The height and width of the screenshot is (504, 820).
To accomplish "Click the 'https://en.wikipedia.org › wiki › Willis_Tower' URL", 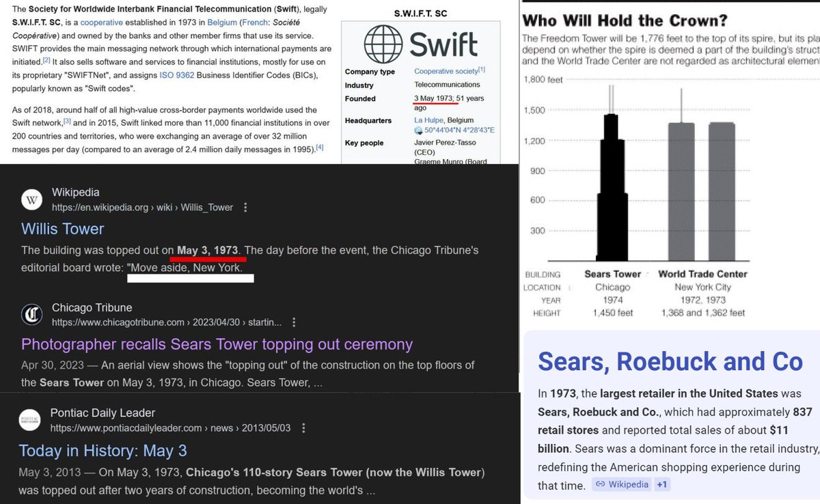I will [x=143, y=208].
